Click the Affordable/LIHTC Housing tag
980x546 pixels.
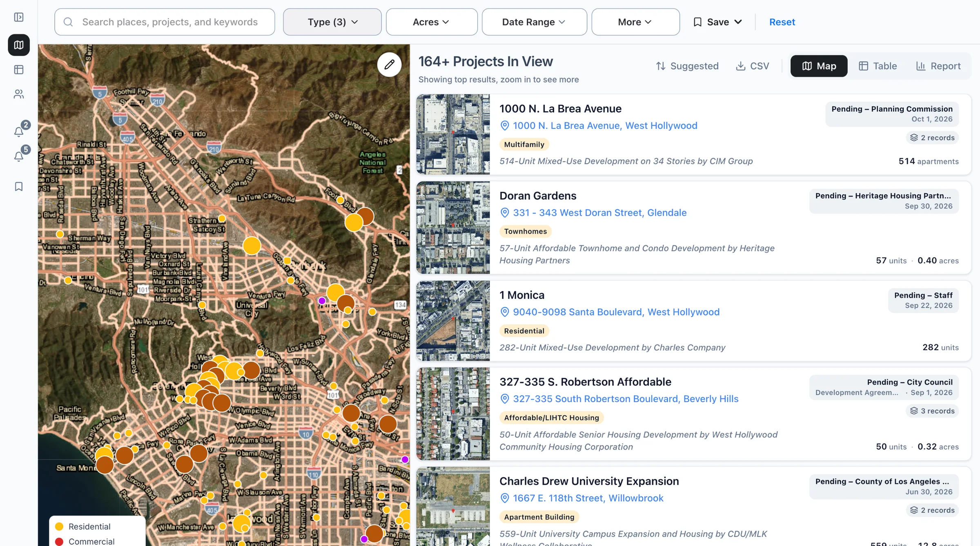click(x=551, y=418)
